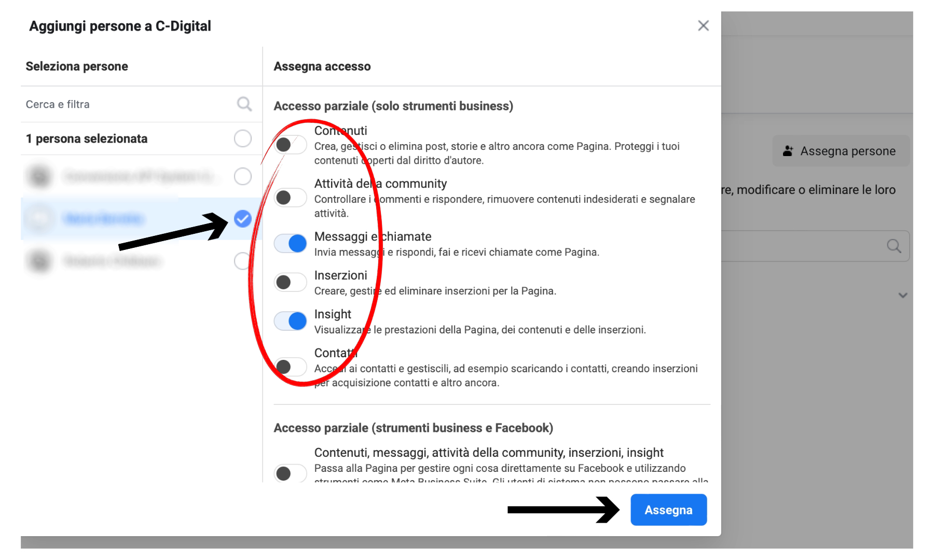Screen dimensions: 934x560
Task: Click the Assegna persone button
Action: coord(841,151)
